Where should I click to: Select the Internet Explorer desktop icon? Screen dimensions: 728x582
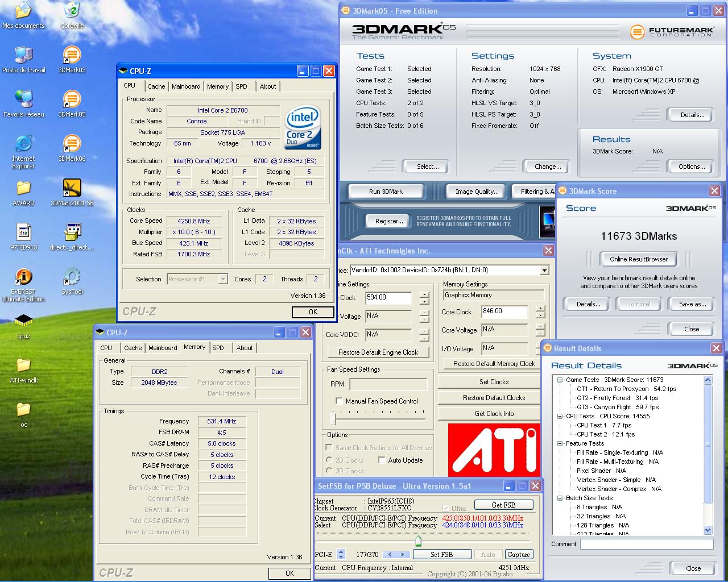point(23,152)
